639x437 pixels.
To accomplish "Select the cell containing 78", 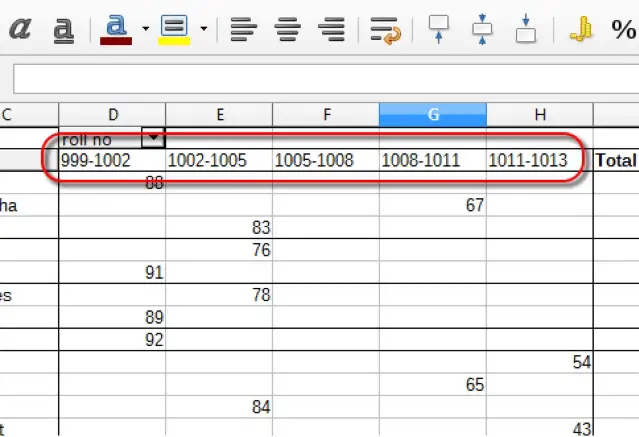I will pos(219,295).
